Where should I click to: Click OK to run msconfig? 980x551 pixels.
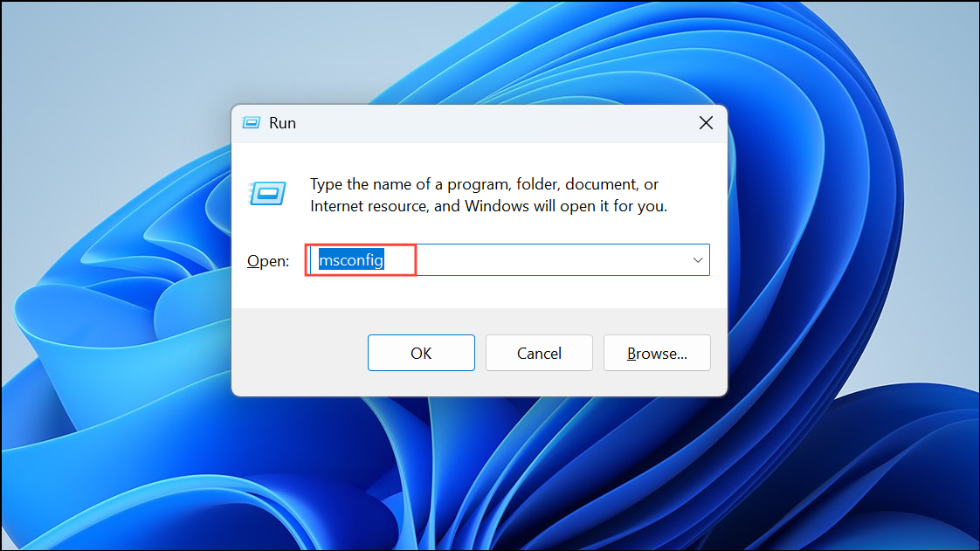[x=421, y=353]
